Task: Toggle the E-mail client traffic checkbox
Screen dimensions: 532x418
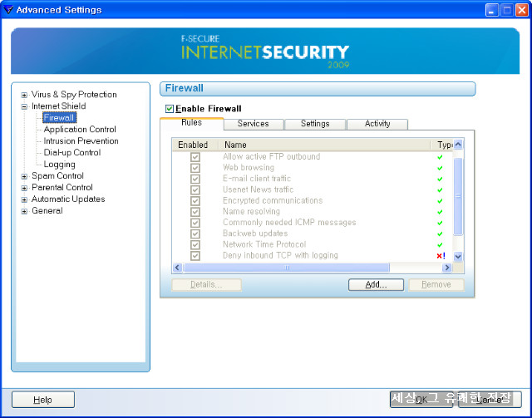Action: click(x=195, y=179)
